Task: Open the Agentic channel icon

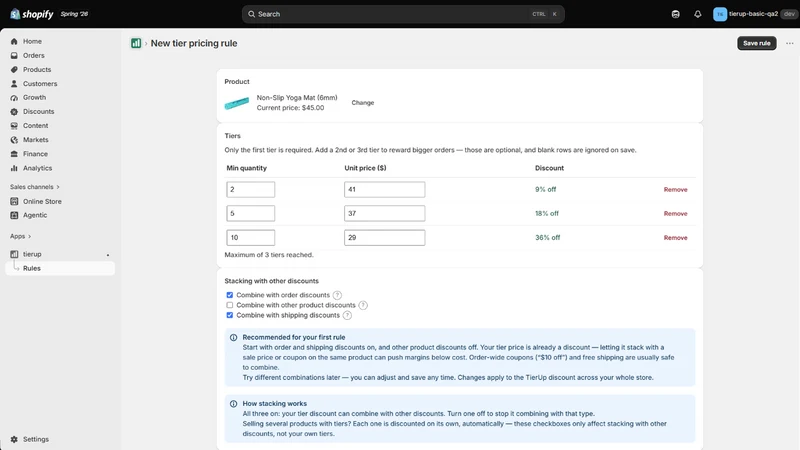Action: [14, 215]
